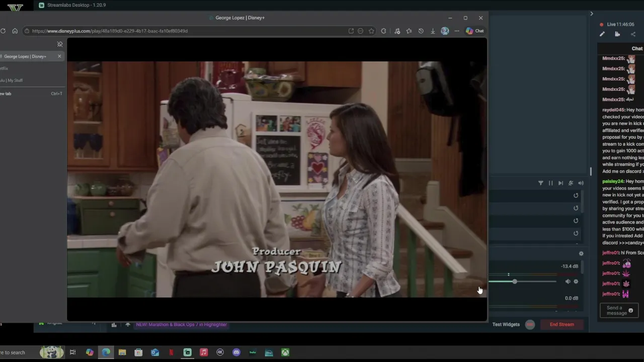Screen dimensions: 644x362
Task: Open Microsoft Edge from the taskbar
Action: 106,352
